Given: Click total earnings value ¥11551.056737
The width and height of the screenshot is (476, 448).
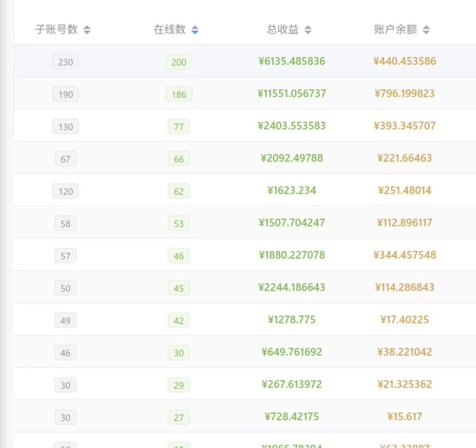Looking at the screenshot, I should pyautogui.click(x=292, y=94).
